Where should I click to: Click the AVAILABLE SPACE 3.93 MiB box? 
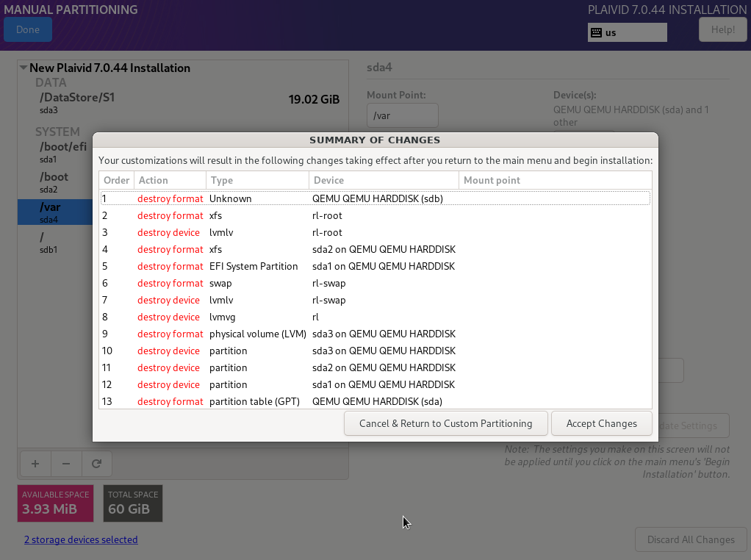click(56, 503)
